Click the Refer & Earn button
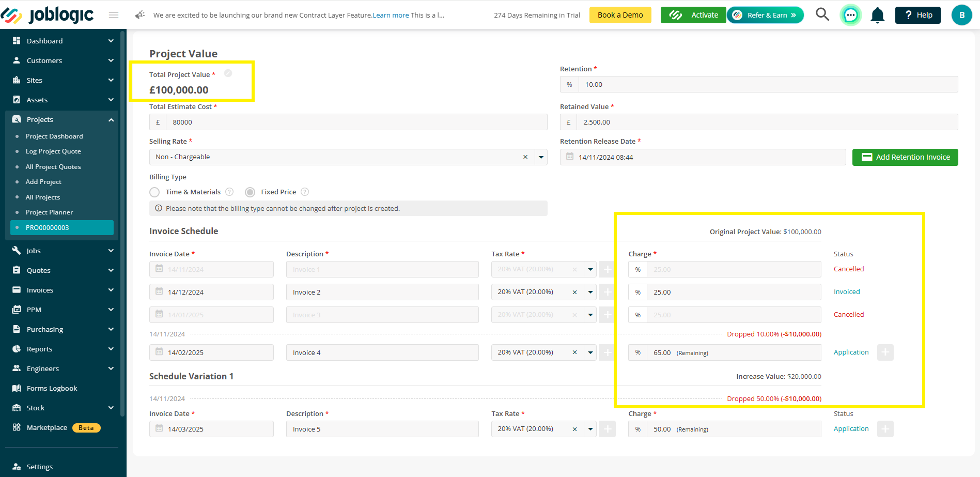This screenshot has height=477, width=980. tap(765, 15)
